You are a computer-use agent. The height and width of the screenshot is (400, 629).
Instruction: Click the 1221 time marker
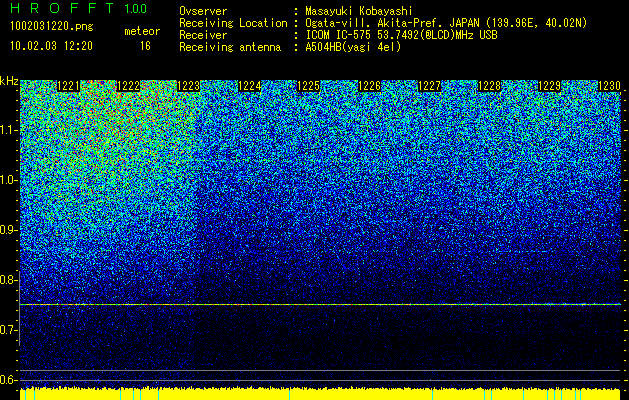69,86
